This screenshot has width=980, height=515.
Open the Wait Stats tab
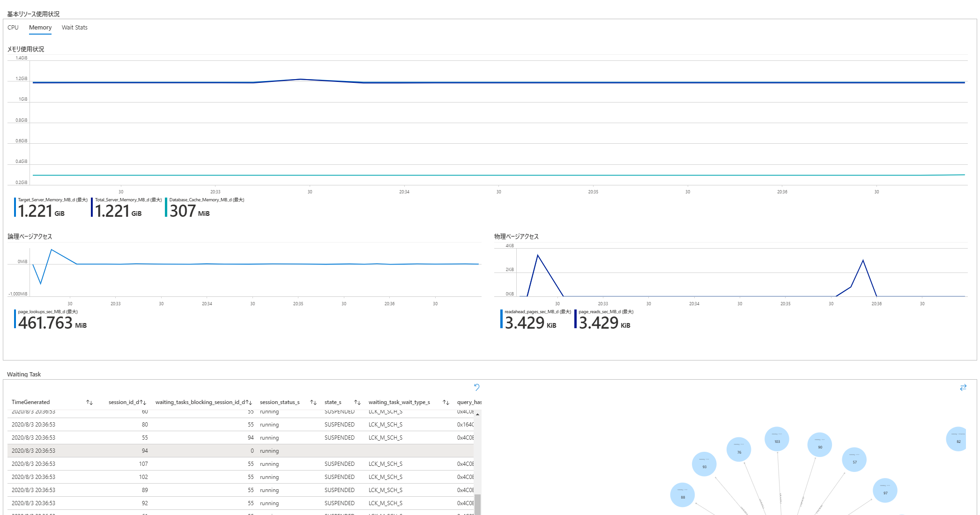pyautogui.click(x=74, y=28)
